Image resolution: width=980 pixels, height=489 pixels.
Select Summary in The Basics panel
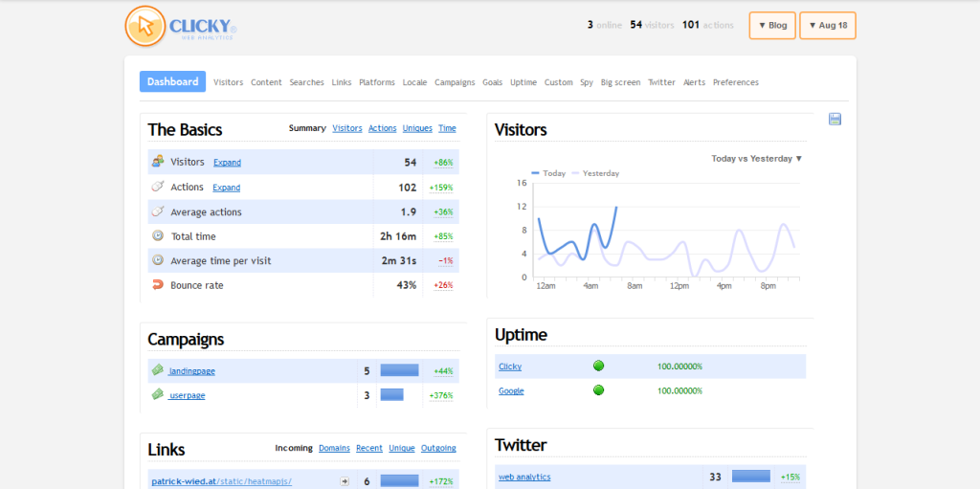[307, 128]
